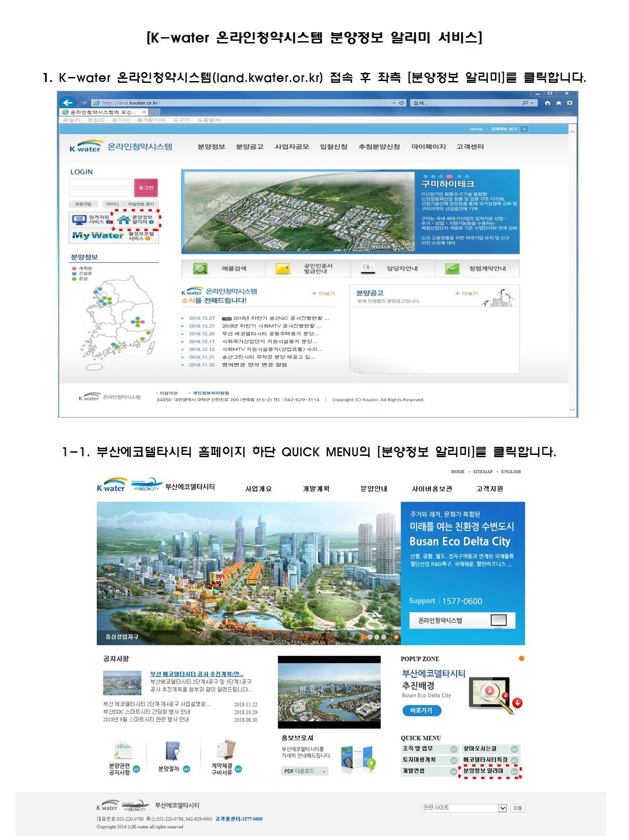Click the search magnifier icon in browser
Viewport: 629px width, 840px height.
tap(525, 103)
